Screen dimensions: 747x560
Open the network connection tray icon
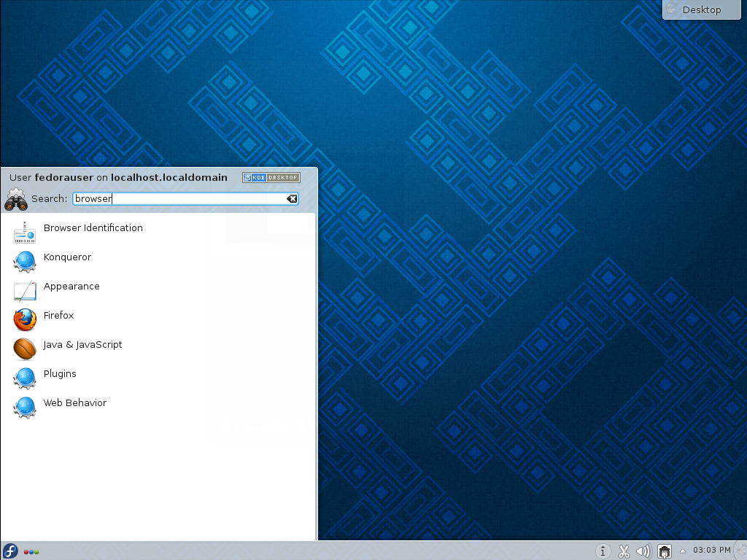[664, 551]
